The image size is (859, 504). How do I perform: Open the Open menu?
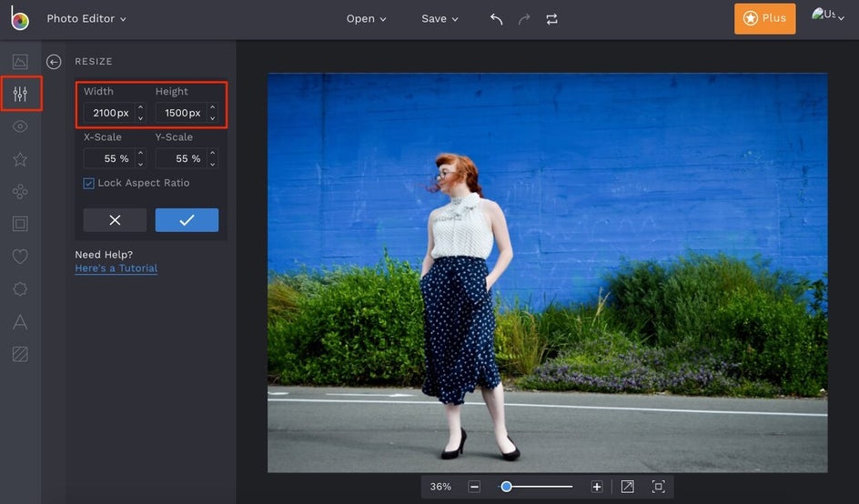coord(366,19)
